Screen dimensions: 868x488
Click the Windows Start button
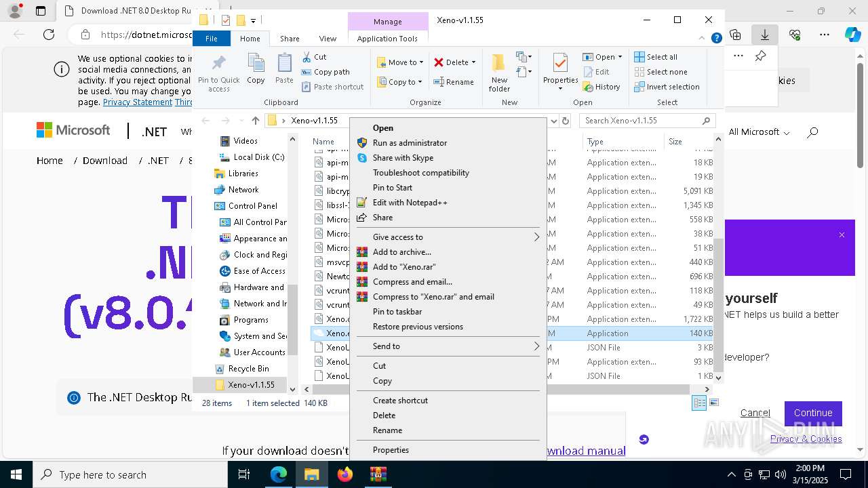click(16, 474)
